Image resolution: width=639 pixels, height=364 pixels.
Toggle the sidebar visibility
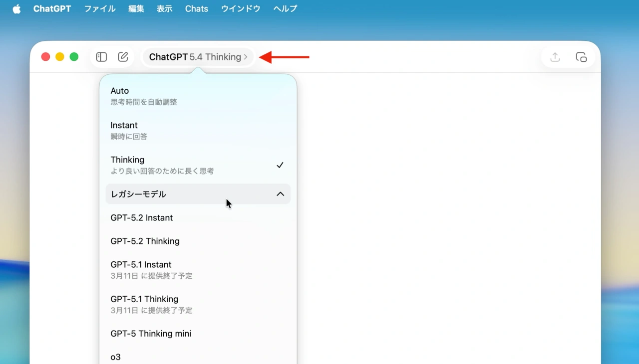[101, 57]
